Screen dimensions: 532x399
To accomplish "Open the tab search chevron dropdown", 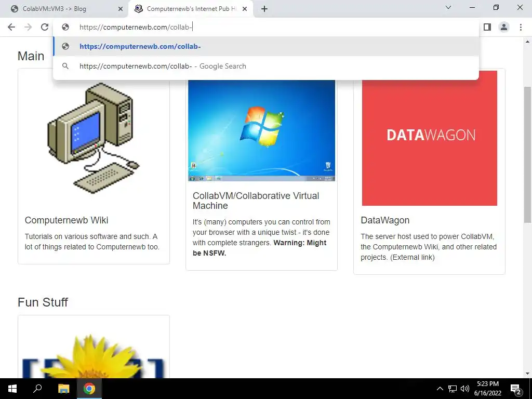I will click(448, 7).
